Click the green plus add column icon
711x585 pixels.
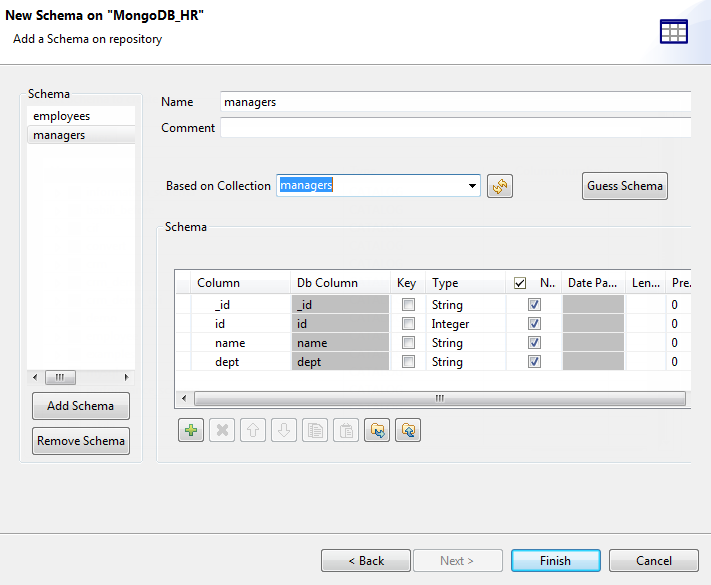pos(190,430)
